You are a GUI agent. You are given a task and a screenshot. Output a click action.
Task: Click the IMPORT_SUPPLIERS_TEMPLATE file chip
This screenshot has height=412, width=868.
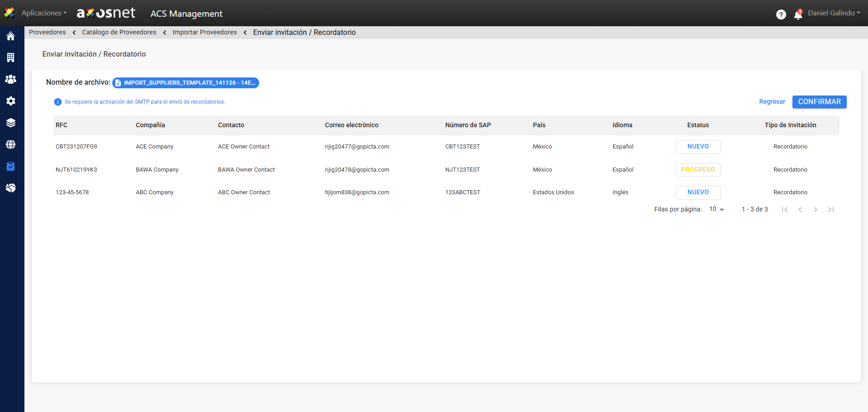pyautogui.click(x=185, y=83)
